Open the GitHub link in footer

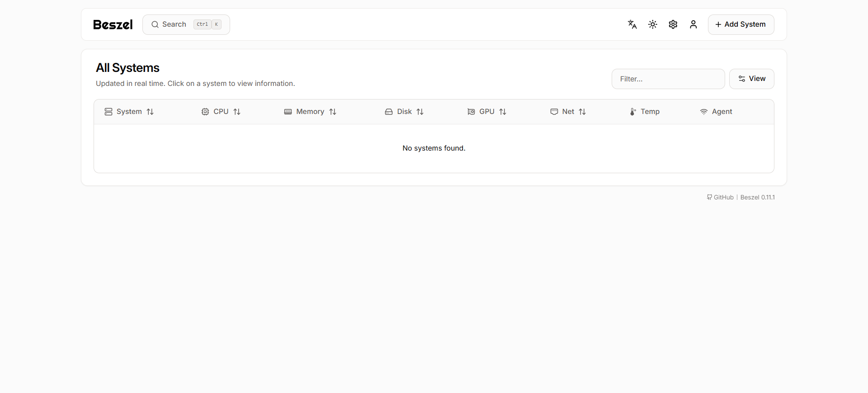pyautogui.click(x=720, y=197)
